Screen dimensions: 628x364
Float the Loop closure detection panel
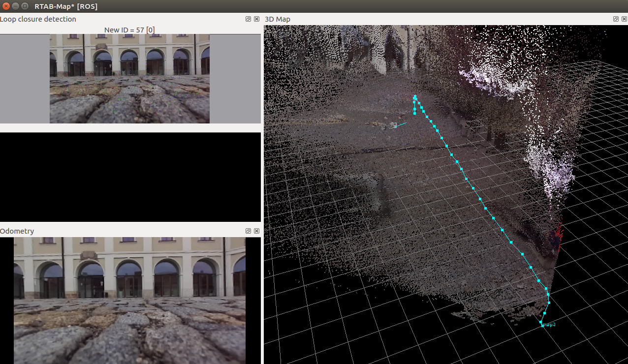point(248,19)
